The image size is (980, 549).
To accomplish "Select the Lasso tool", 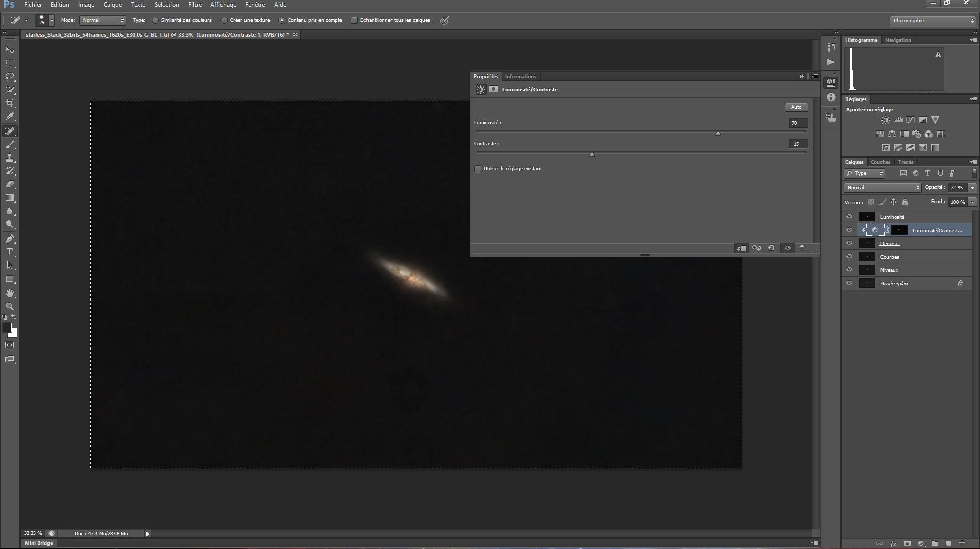I will [10, 77].
